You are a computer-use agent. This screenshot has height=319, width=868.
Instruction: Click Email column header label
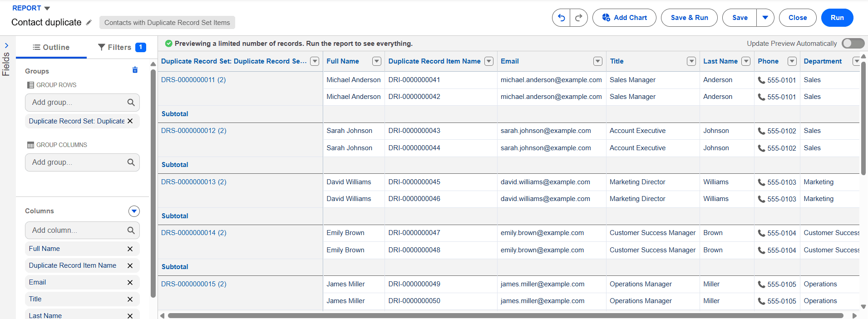510,61
